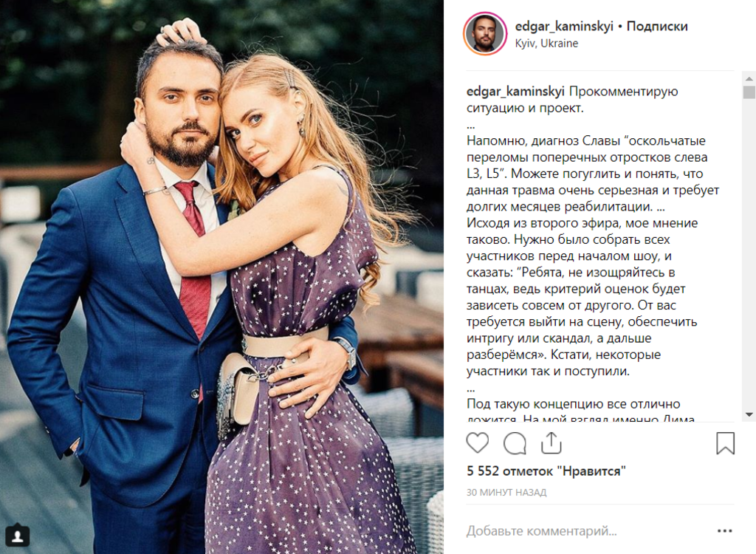Image resolution: width=756 pixels, height=554 pixels.
Task: Open the Kyiv, Ukraine location link
Action: coord(546,44)
